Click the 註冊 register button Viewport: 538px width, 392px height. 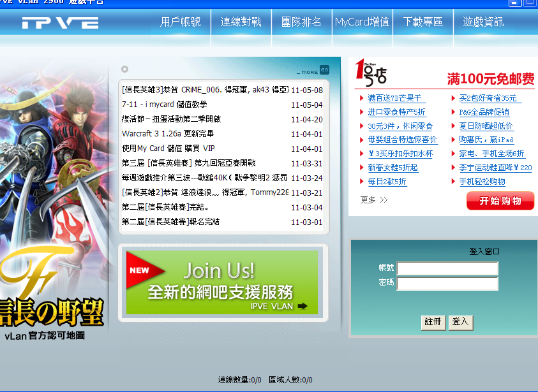(x=433, y=323)
